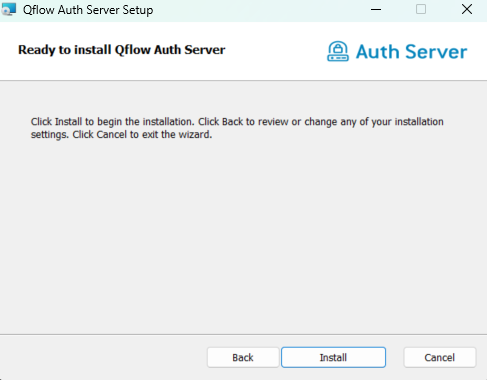Close the setup window

click(x=467, y=9)
